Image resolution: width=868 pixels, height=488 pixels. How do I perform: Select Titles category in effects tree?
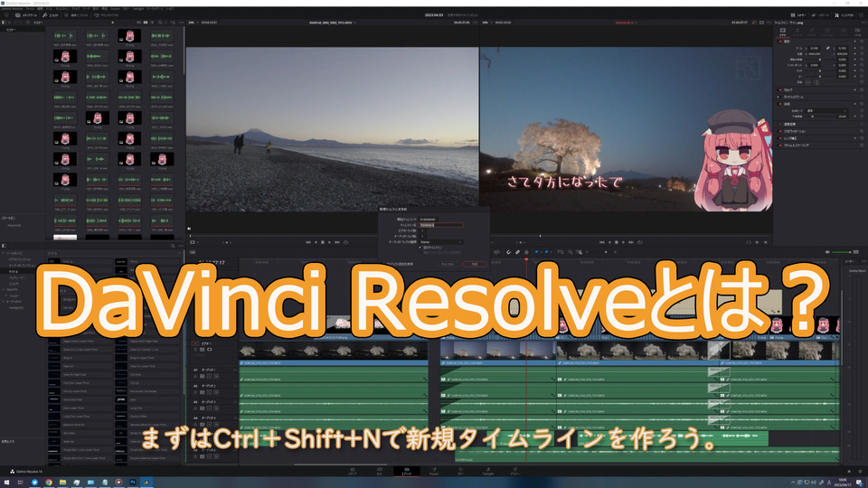(14, 272)
